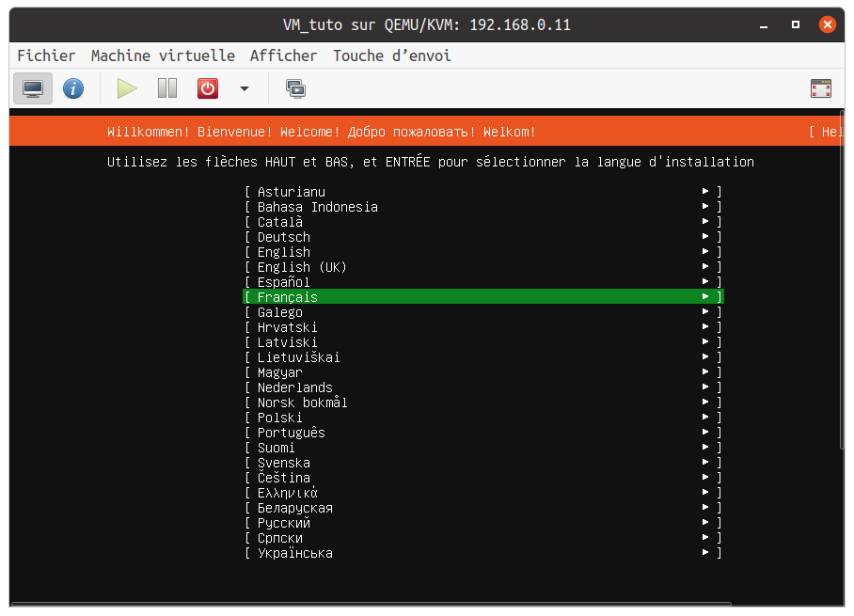Viewport: 854px width, 616px height.
Task: Pause the virtual machine
Action: click(x=167, y=88)
